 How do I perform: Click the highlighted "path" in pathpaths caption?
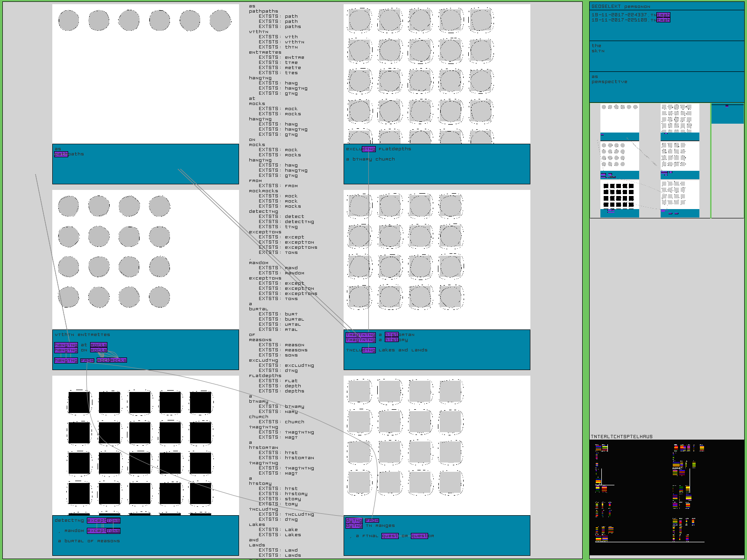[x=61, y=154]
